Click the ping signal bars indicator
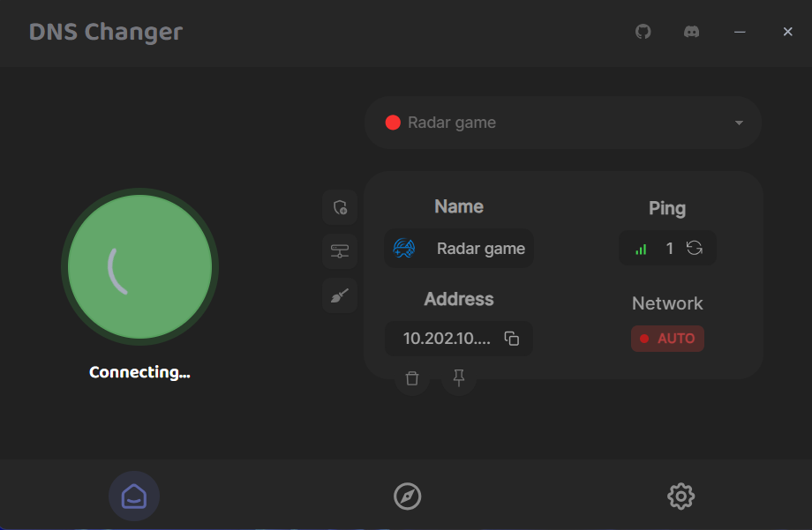This screenshot has width=812, height=530. 641,248
